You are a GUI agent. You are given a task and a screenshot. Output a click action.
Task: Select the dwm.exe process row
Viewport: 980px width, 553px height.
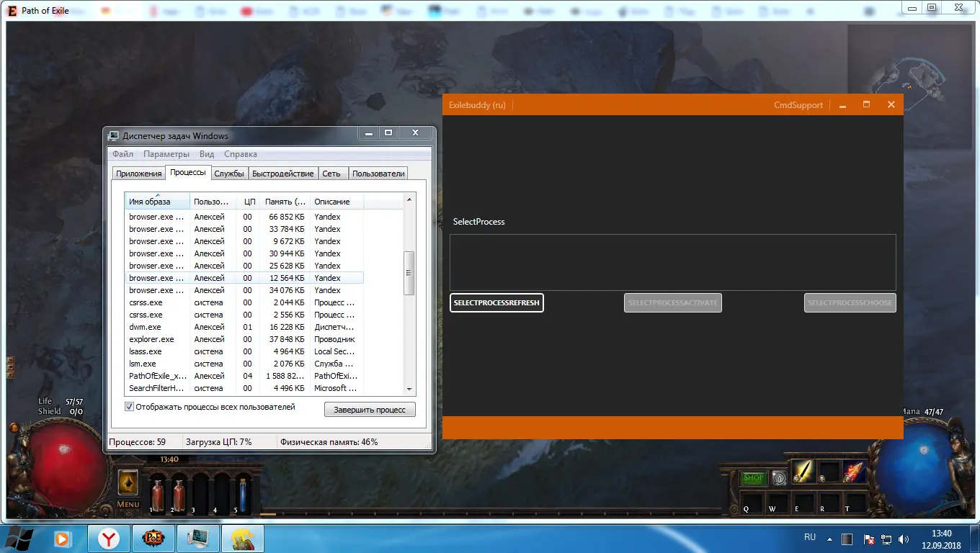244,327
